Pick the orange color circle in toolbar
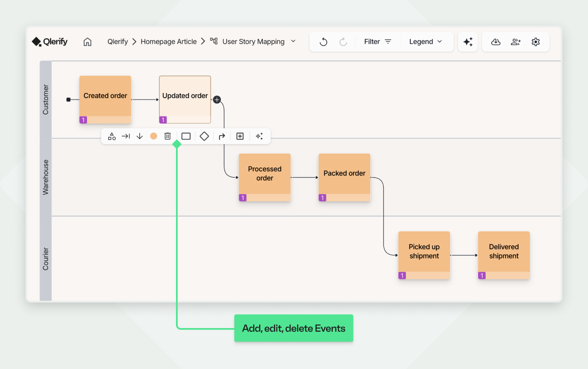The width and height of the screenshot is (588, 369). click(154, 136)
